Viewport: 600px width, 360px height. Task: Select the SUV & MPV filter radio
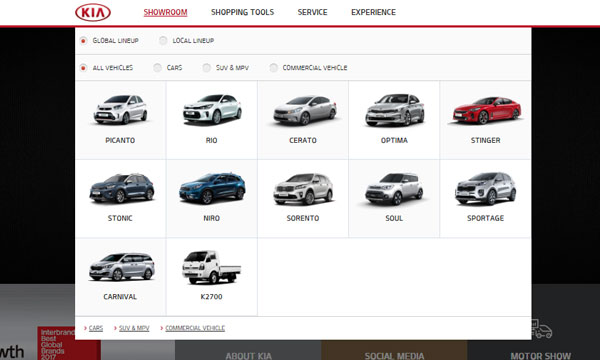[207, 68]
